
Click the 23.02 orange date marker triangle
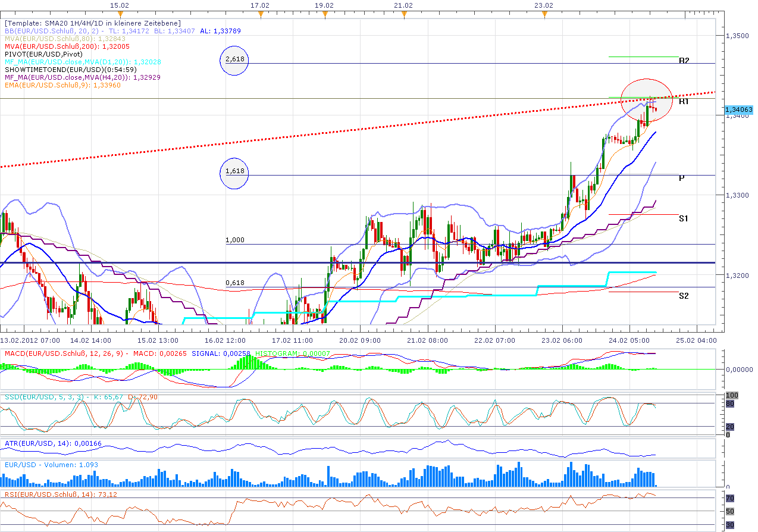coord(544,14)
